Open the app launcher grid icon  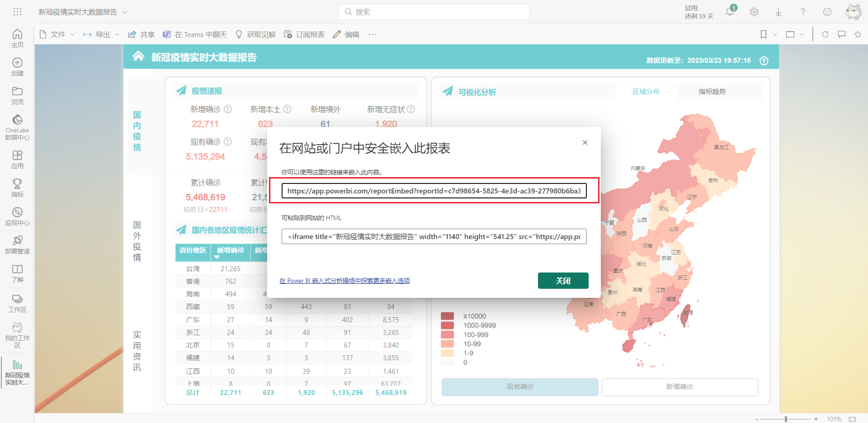pos(17,12)
